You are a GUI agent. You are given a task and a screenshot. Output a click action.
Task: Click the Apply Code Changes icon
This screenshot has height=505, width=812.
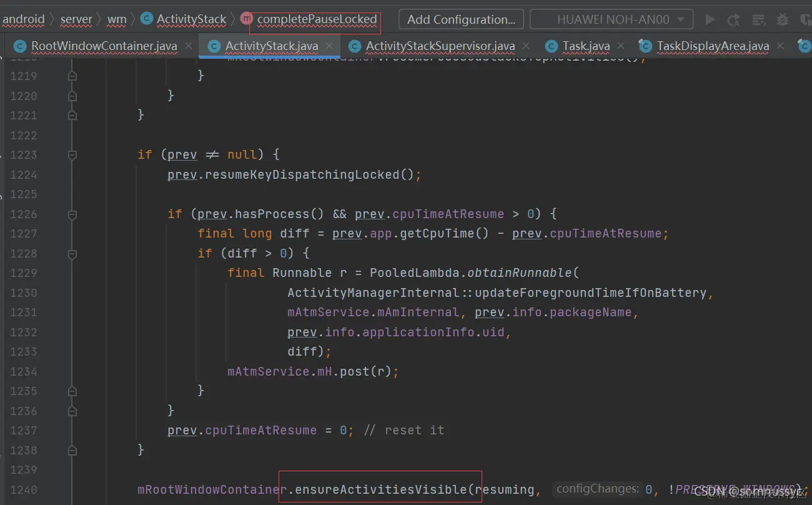click(758, 19)
